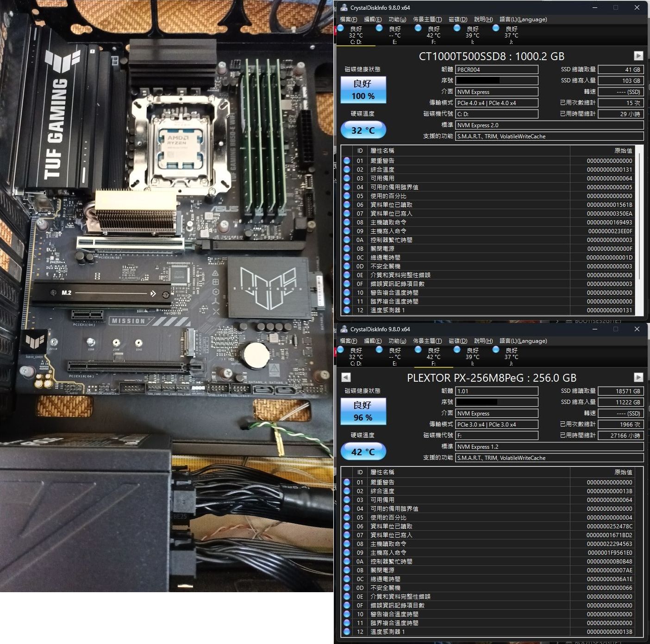
Task: Select row 08 主機讀取命令 in the top window
Action: (x=488, y=222)
